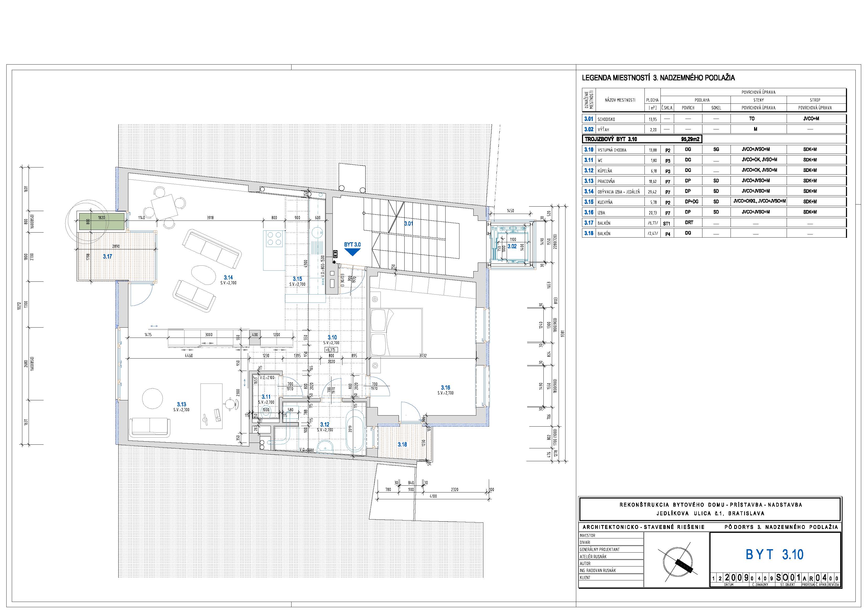This screenshot has width=868, height=614.
Task: Click the toilet symbol in WC 3.11
Action: (x=266, y=412)
